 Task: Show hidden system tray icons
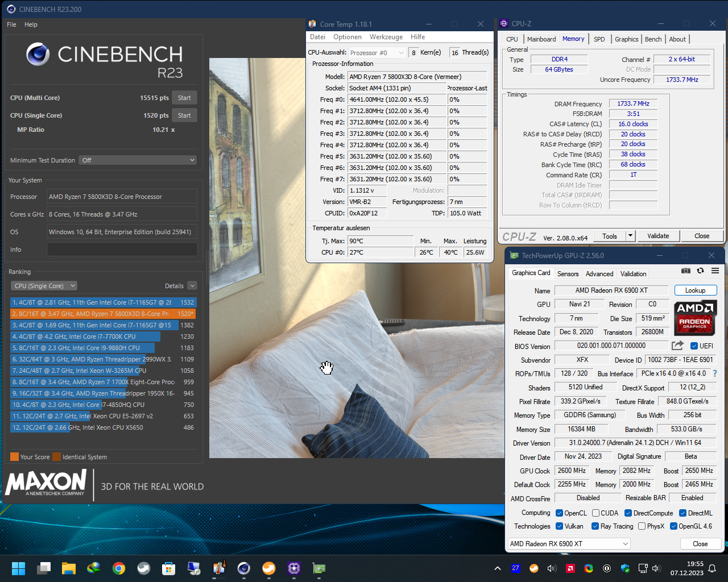[498, 568]
